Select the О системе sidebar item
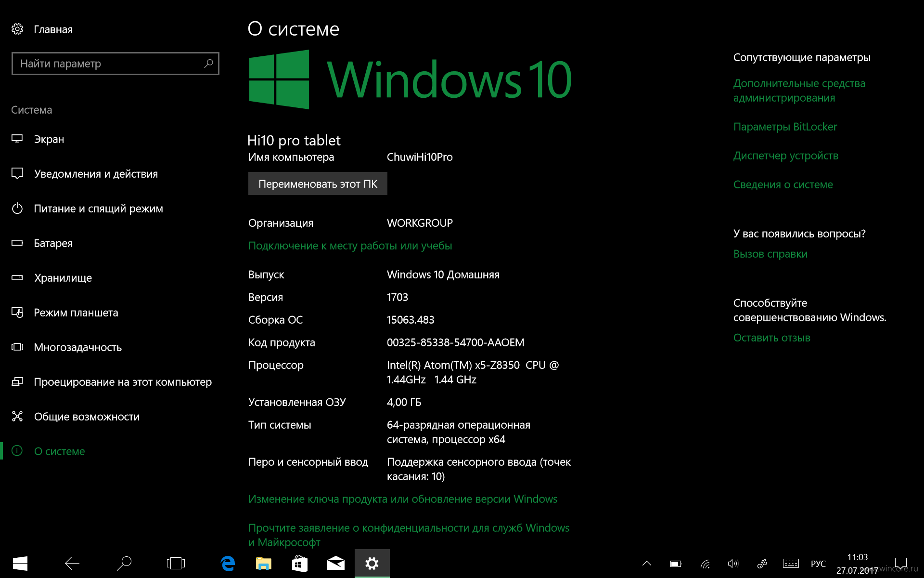The image size is (924, 578). point(115,451)
